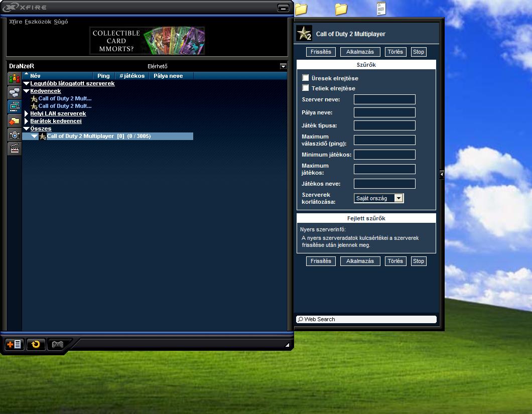Click the Web Search box
The height and width of the screenshot is (414, 532).
tap(366, 319)
